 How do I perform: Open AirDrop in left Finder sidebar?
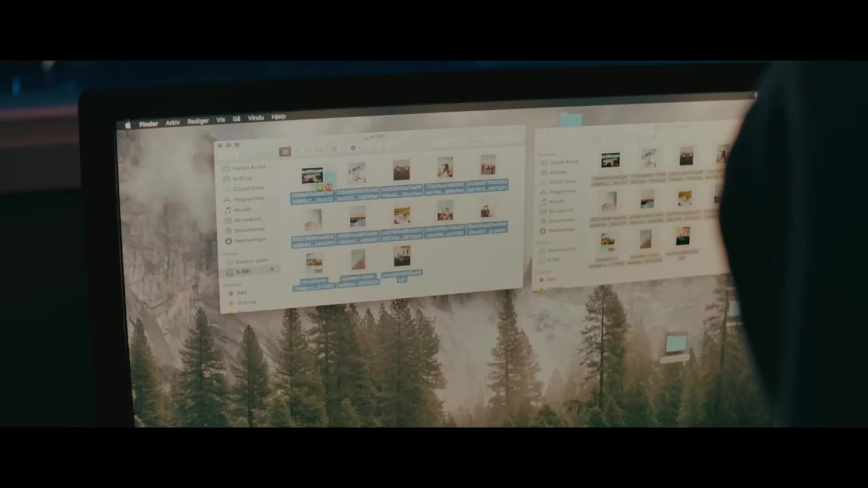click(x=241, y=178)
